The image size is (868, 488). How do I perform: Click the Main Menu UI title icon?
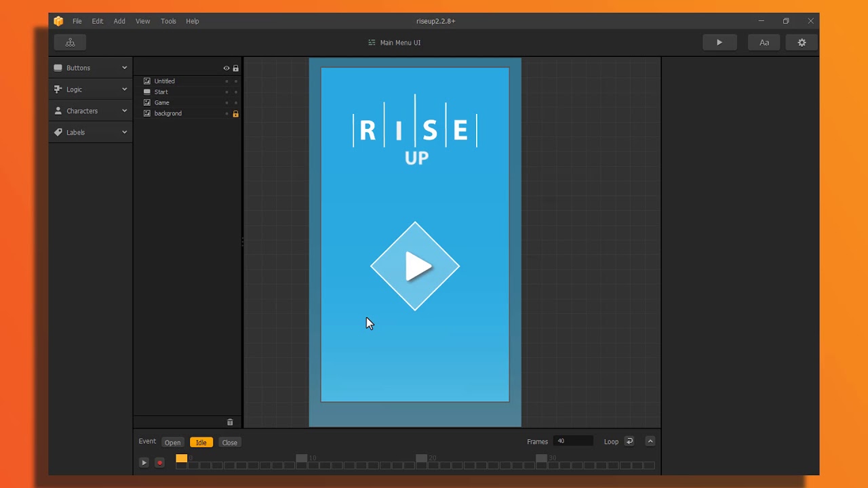pyautogui.click(x=372, y=43)
